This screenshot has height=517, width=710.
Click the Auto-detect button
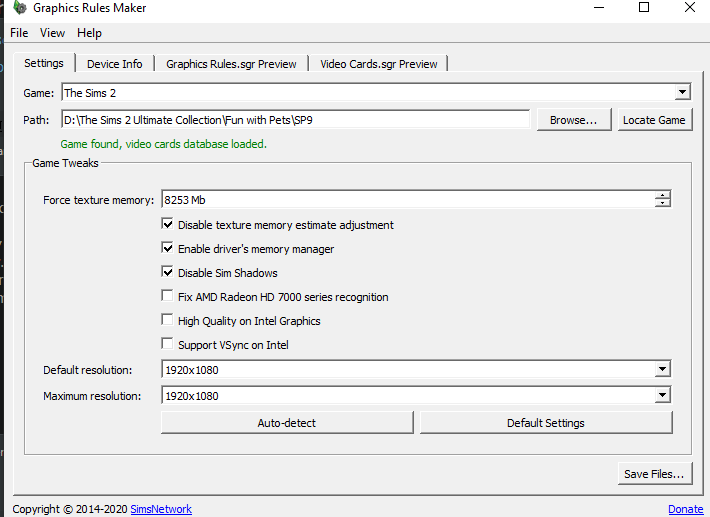(286, 423)
